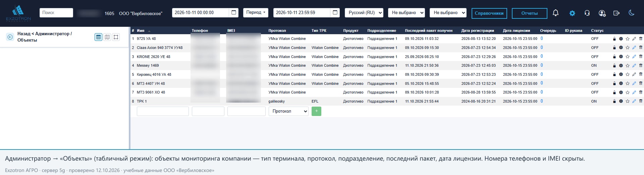The height and width of the screenshot is (175, 644).
Task: Mark ТРК 1 as favorite
Action: 628,101
